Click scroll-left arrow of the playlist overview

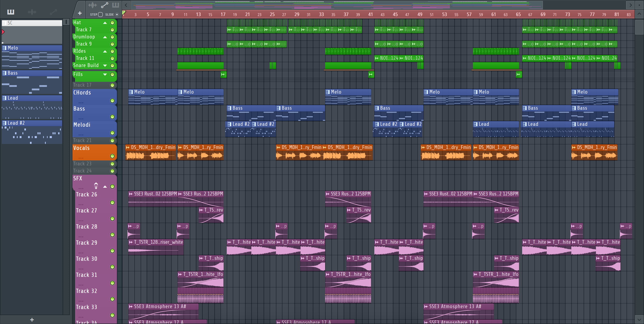[126, 5]
